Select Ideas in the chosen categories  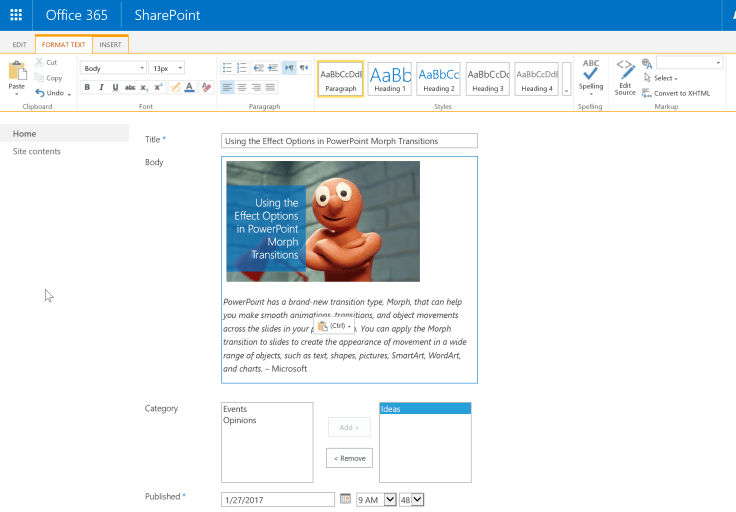(x=425, y=409)
